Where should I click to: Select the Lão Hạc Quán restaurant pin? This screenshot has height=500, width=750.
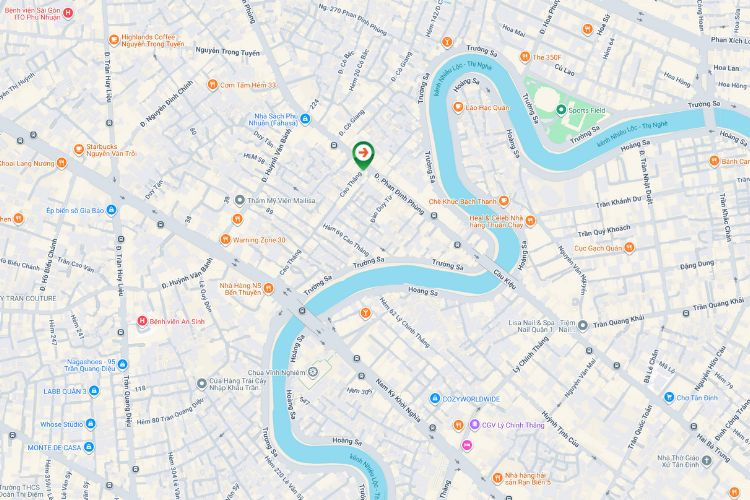(x=458, y=107)
